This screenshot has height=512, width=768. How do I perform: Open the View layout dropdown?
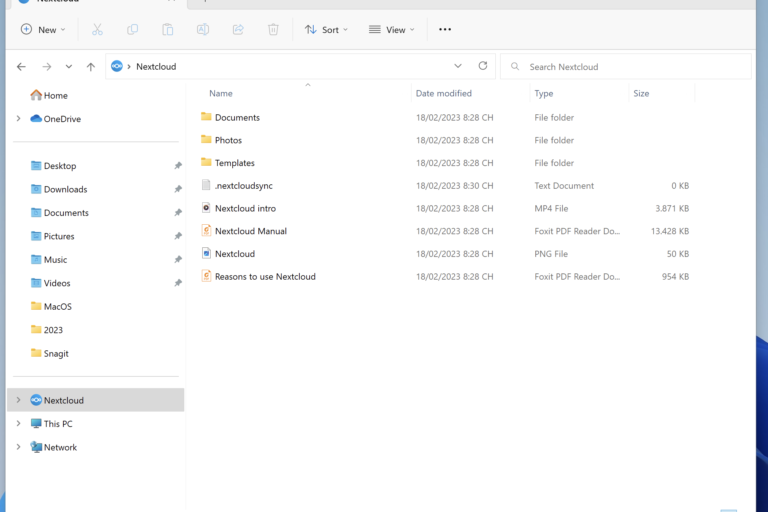pos(391,29)
